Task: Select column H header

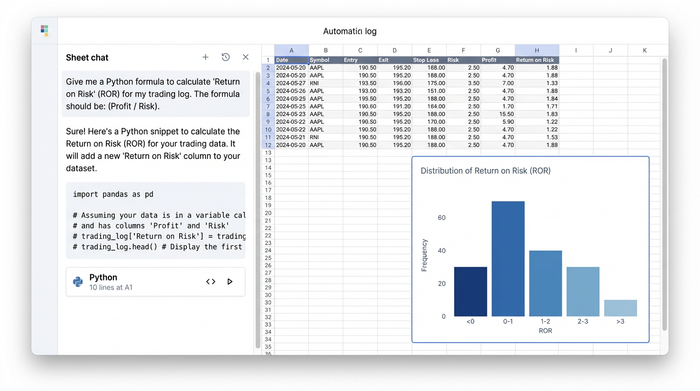Action: pyautogui.click(x=537, y=50)
